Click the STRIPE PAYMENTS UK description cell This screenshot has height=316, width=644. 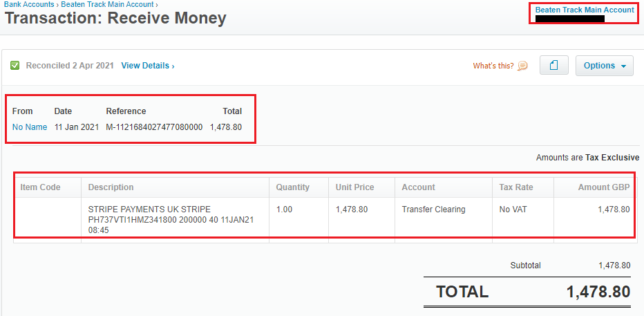[x=175, y=218]
